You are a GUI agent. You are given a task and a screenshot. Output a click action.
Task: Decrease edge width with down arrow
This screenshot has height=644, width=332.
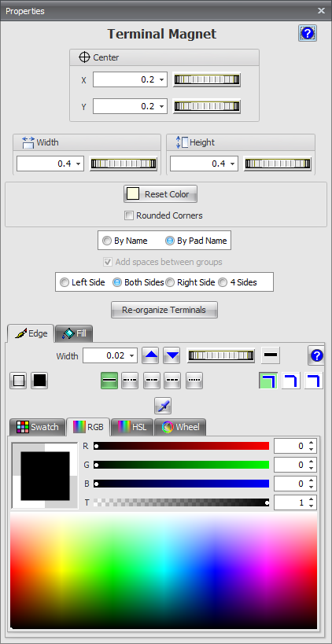pyautogui.click(x=172, y=355)
